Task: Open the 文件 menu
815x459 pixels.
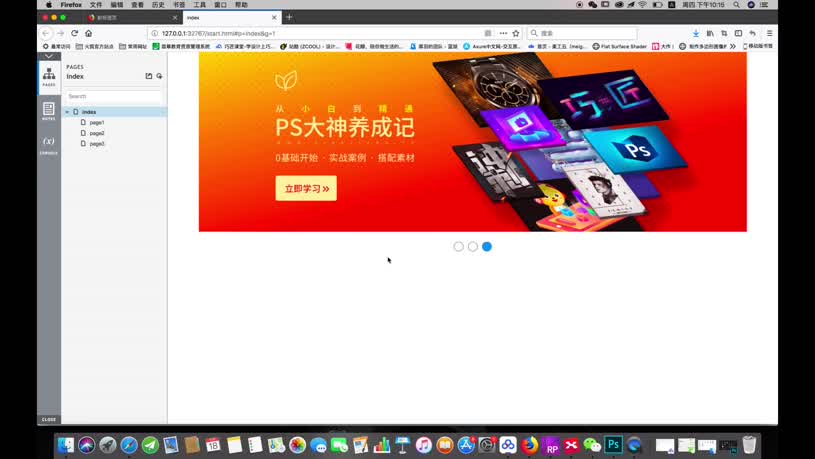Action: tap(96, 5)
